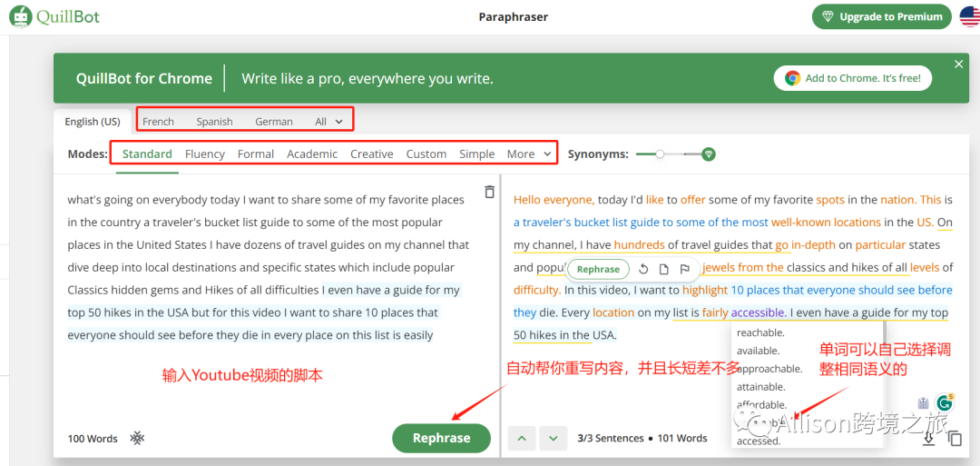Delete the input text with trash icon
Image resolution: width=980 pixels, height=466 pixels.
point(490,192)
